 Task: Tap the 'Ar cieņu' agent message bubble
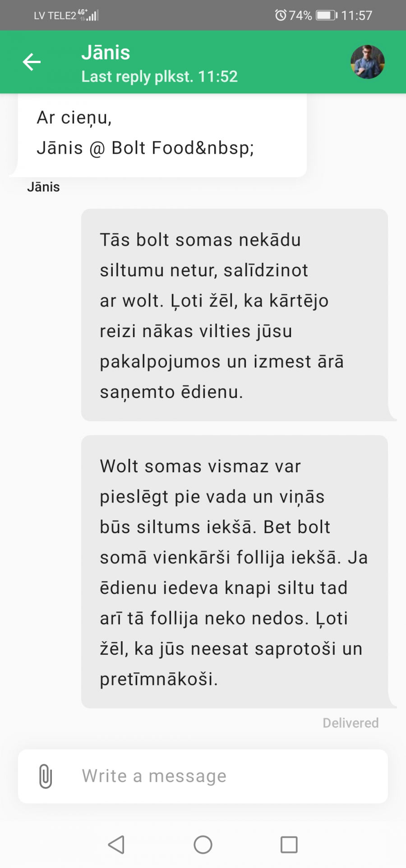pos(162,134)
